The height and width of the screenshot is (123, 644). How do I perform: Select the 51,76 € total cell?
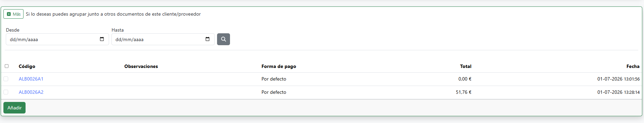pos(463,92)
